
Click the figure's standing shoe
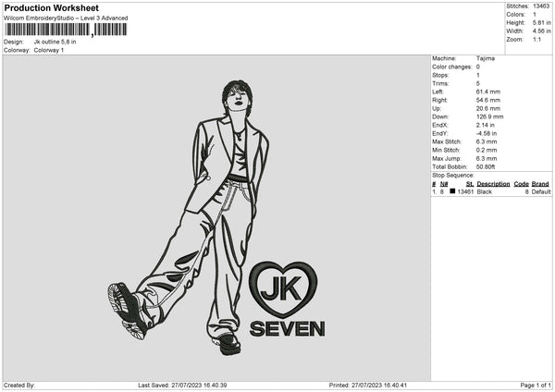(226, 342)
